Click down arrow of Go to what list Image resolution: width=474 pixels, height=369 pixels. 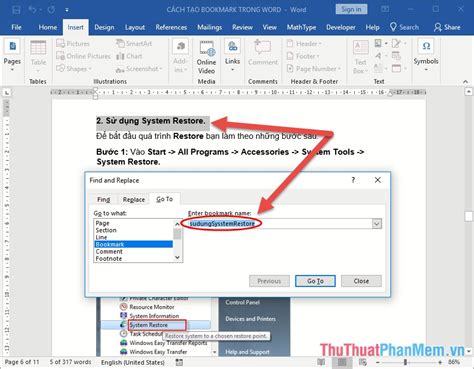(x=177, y=257)
